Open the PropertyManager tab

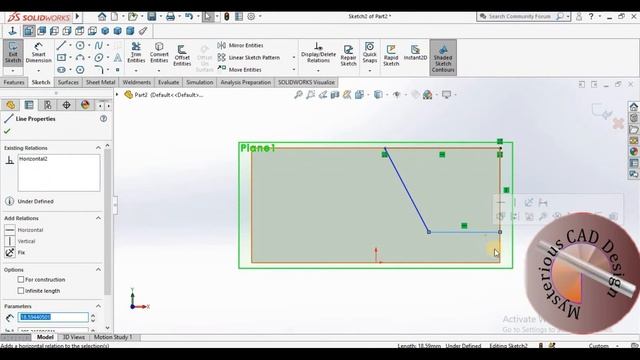click(29, 105)
